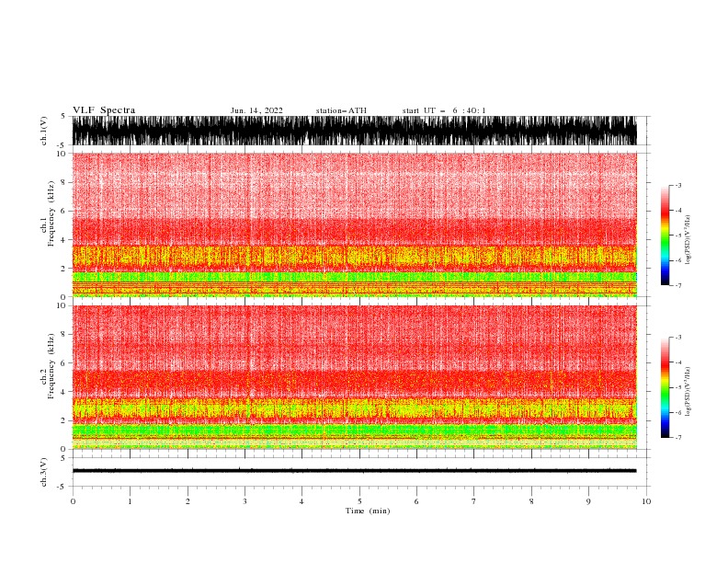Click time axis tick label "1"

pyautogui.click(x=130, y=501)
